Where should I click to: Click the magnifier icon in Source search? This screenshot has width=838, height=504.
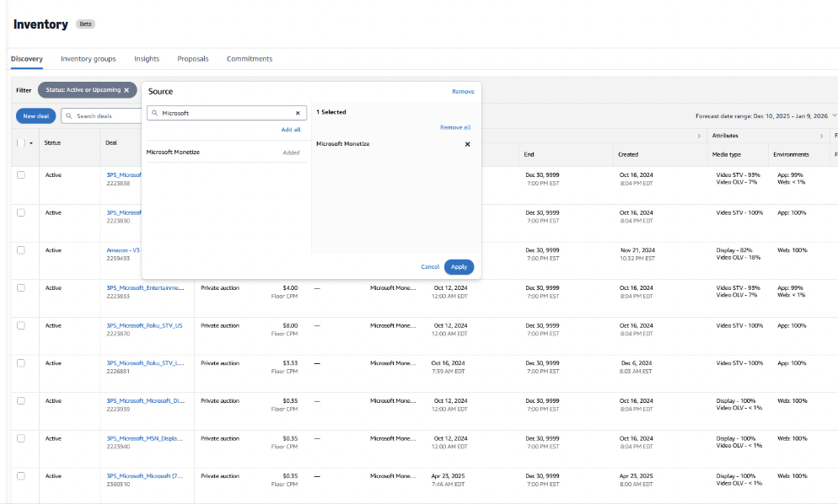pyautogui.click(x=155, y=113)
